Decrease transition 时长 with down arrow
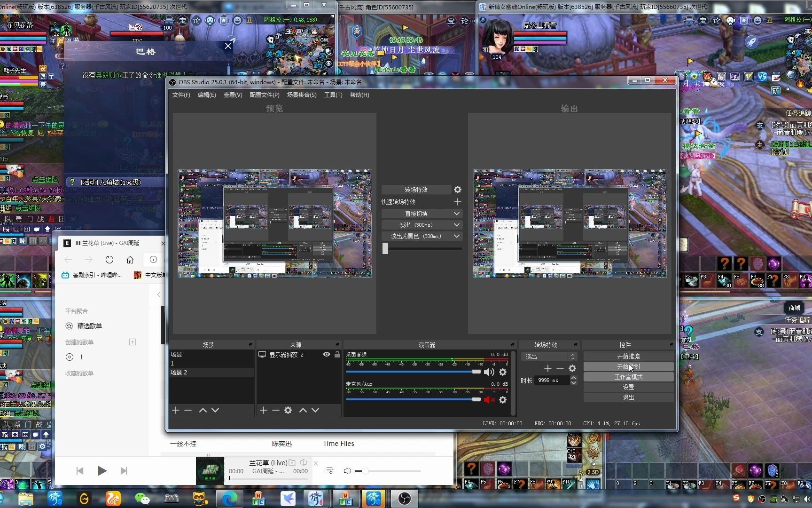 [x=574, y=383]
